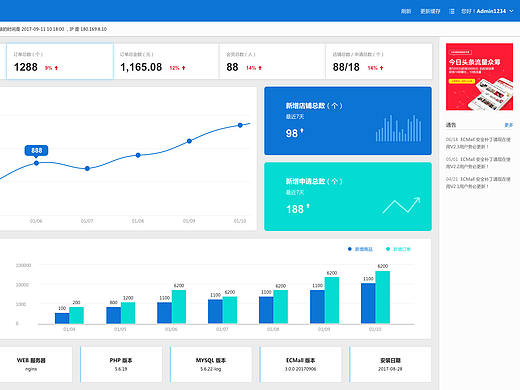520x390 pixels.
Task: Open the 06/18 ECMall security patch notice
Action: (478, 143)
